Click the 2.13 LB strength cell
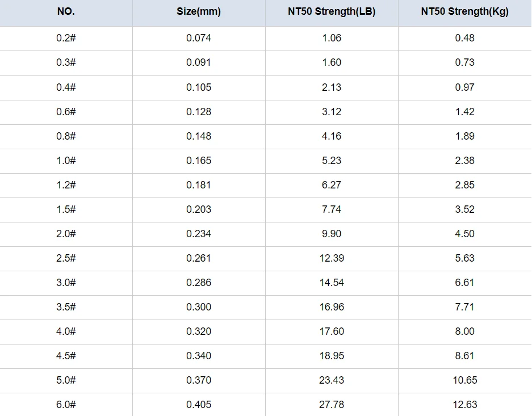This screenshot has width=532, height=416. tap(332, 87)
